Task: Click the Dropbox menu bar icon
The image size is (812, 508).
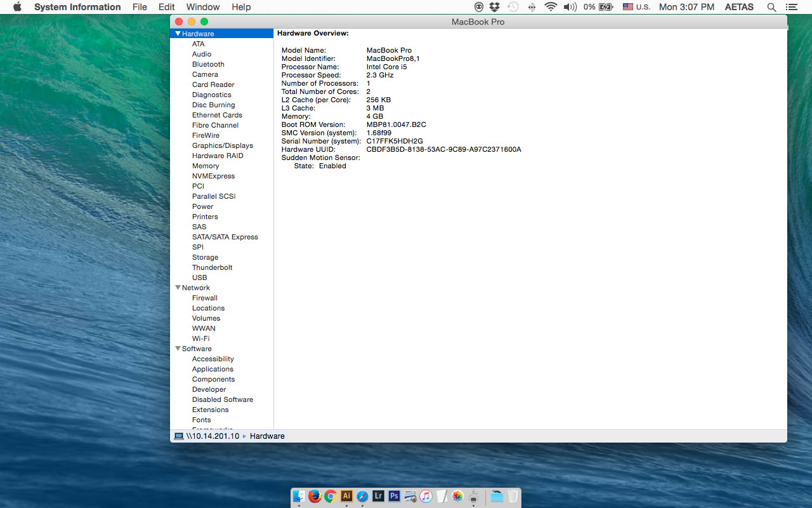Action: (495, 7)
